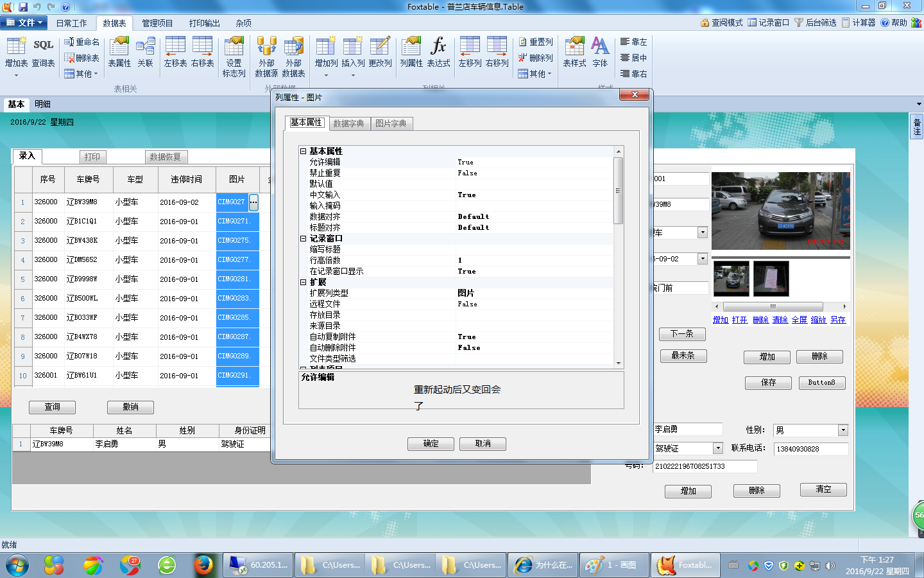
Task: Open the 计算器 tool
Action: coord(859,22)
